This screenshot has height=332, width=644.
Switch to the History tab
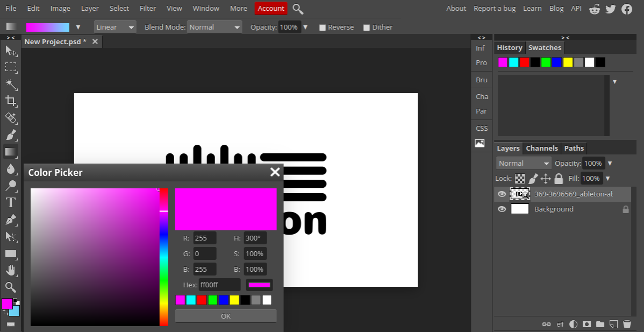[x=509, y=48]
